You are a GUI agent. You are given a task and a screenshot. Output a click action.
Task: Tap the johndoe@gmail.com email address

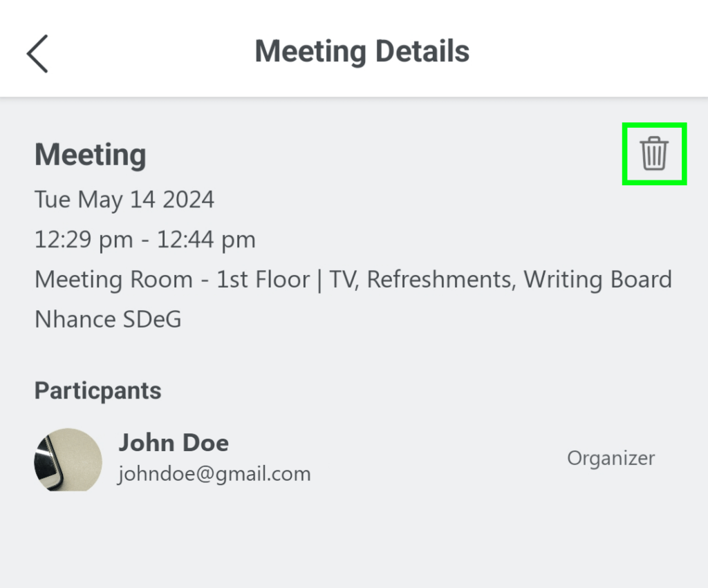click(x=214, y=474)
